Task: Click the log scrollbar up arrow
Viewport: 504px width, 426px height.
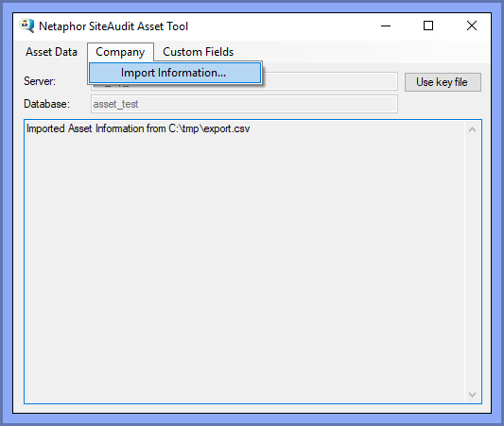Action: pyautogui.click(x=472, y=129)
